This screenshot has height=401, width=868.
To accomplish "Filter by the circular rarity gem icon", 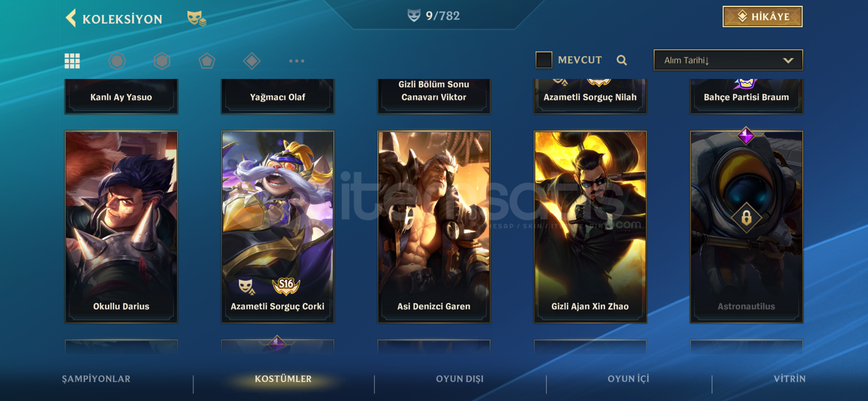I will pos(117,61).
